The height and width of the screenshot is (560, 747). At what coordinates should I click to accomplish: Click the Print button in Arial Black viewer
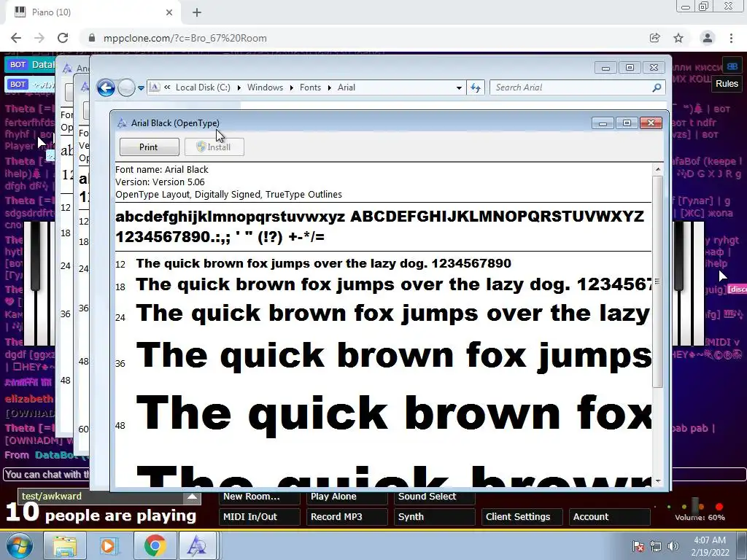pyautogui.click(x=149, y=147)
